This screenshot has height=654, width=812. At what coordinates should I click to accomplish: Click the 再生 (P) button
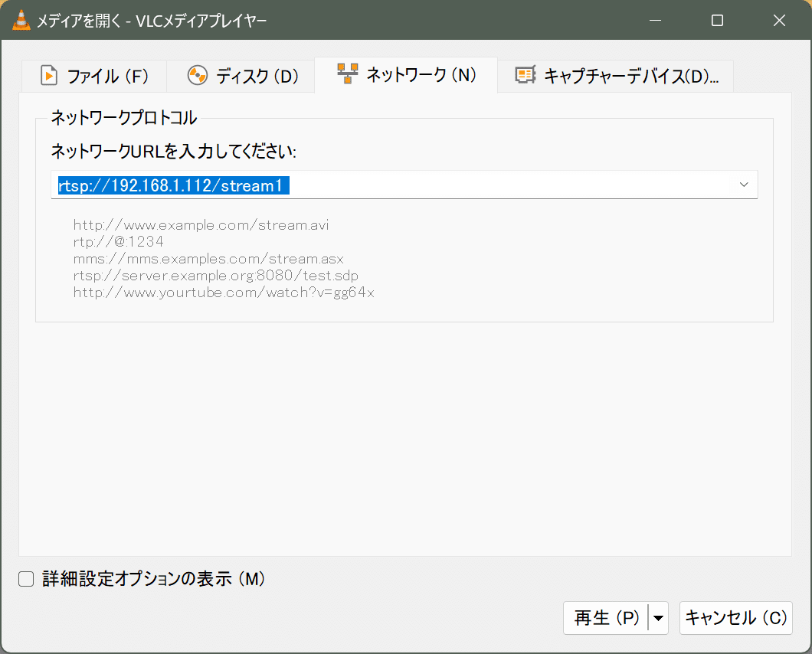click(x=606, y=618)
